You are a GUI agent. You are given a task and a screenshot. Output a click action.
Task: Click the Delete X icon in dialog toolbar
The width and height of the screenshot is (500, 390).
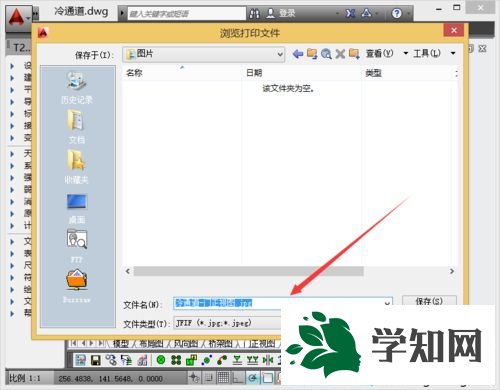pos(340,54)
